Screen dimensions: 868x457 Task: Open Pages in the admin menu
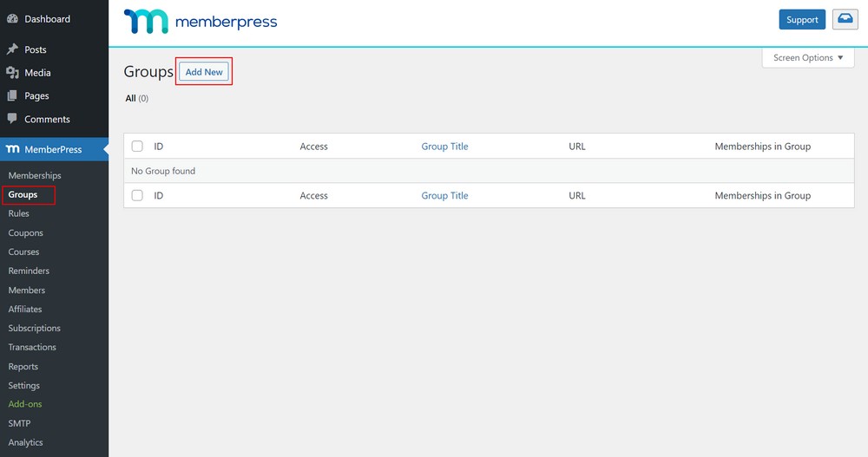(36, 95)
